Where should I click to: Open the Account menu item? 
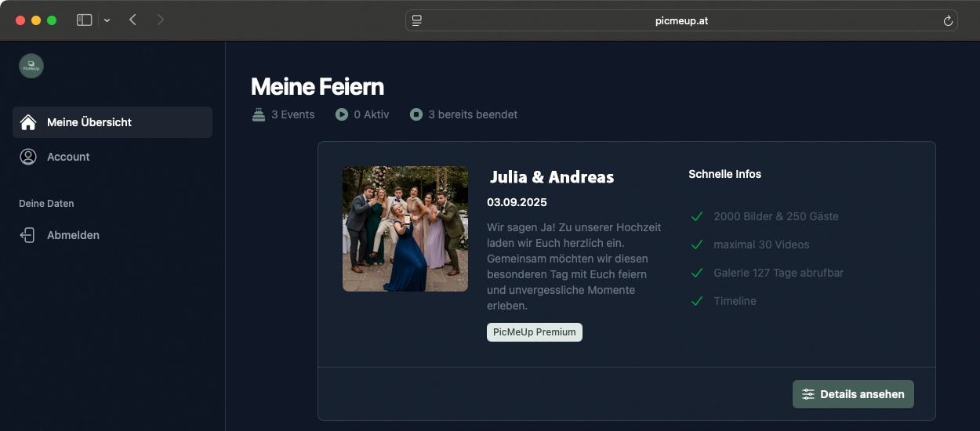click(x=68, y=157)
